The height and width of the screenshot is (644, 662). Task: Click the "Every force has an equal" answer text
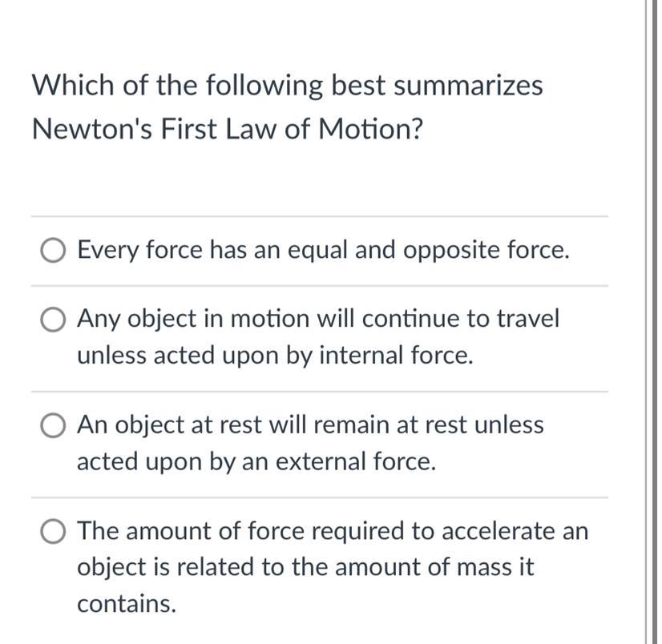pos(324,250)
